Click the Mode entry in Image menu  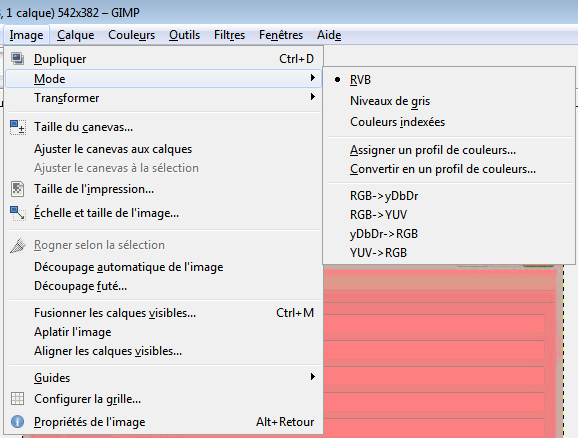pyautogui.click(x=164, y=79)
